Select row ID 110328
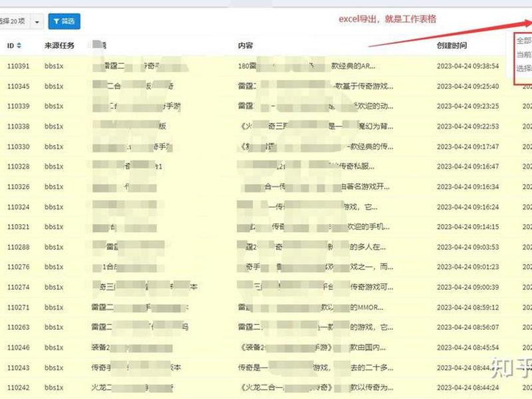This screenshot has height=399, width=532. pos(19,167)
